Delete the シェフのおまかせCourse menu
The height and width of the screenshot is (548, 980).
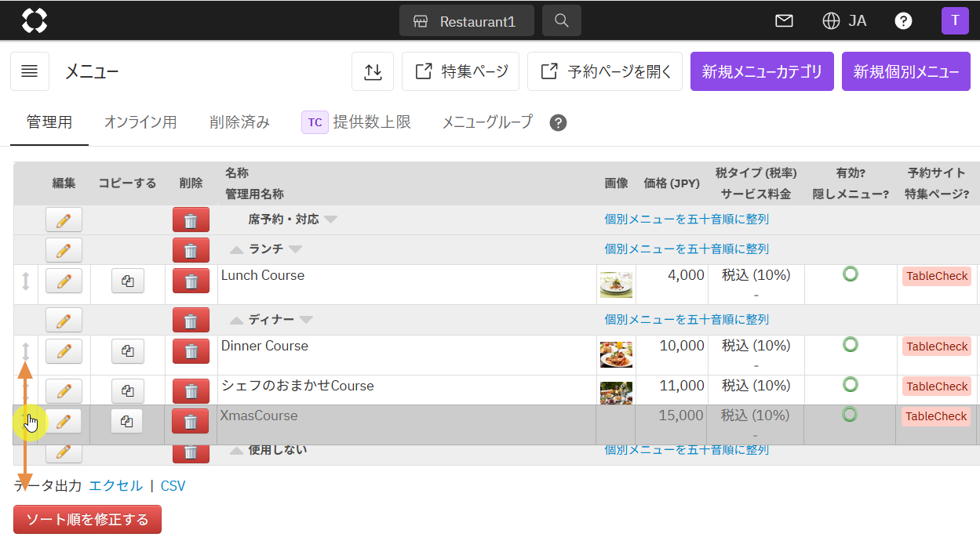pos(191,390)
